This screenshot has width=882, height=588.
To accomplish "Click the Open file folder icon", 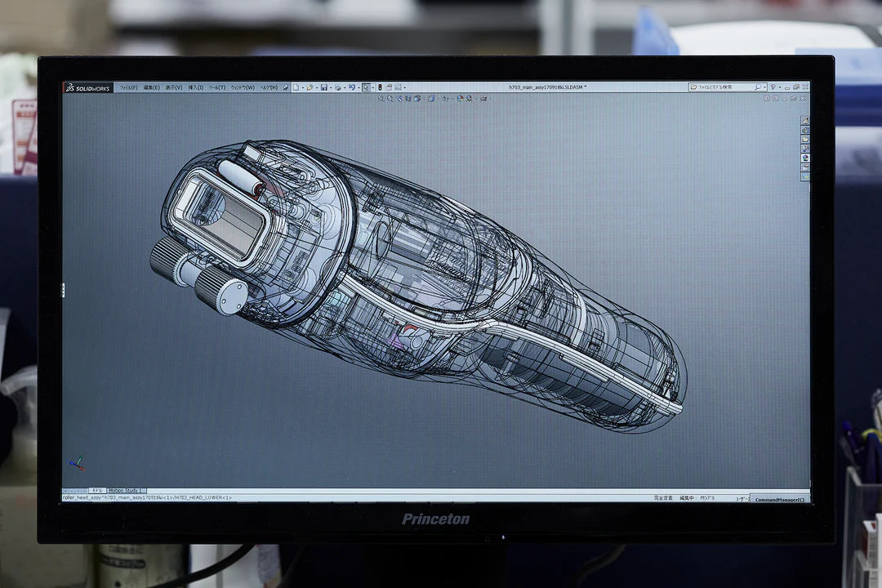I will (x=310, y=87).
